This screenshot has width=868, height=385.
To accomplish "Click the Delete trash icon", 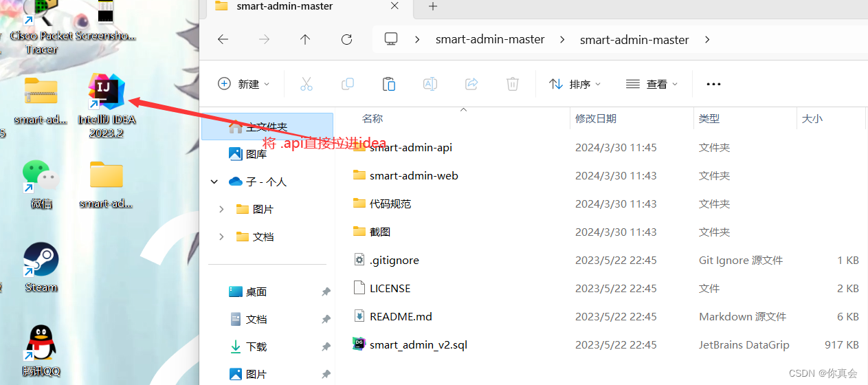I will [513, 84].
